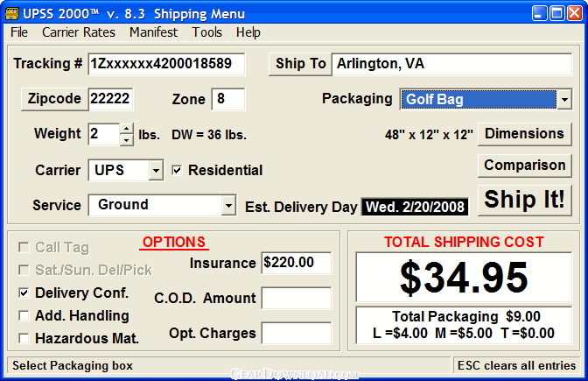Click into the Insurance amount field
The height and width of the screenshot is (381, 588).
(x=297, y=263)
